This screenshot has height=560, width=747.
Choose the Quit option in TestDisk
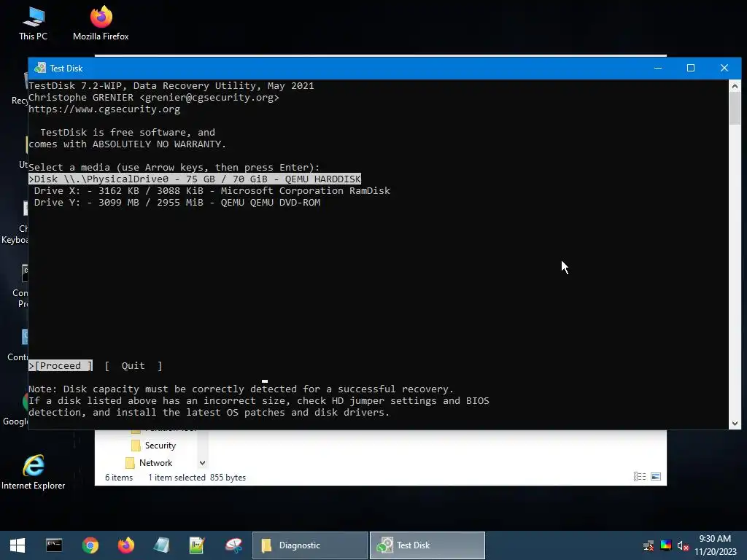(x=133, y=366)
